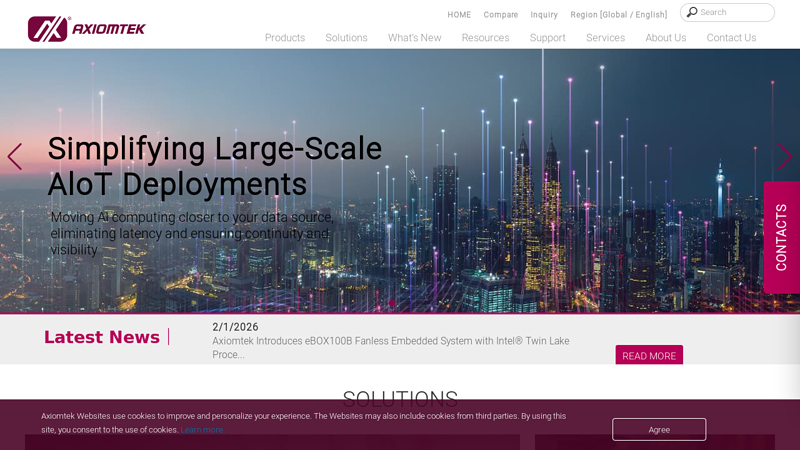Click the Axiomtek logo
The height and width of the screenshot is (450, 800).
coord(87,29)
